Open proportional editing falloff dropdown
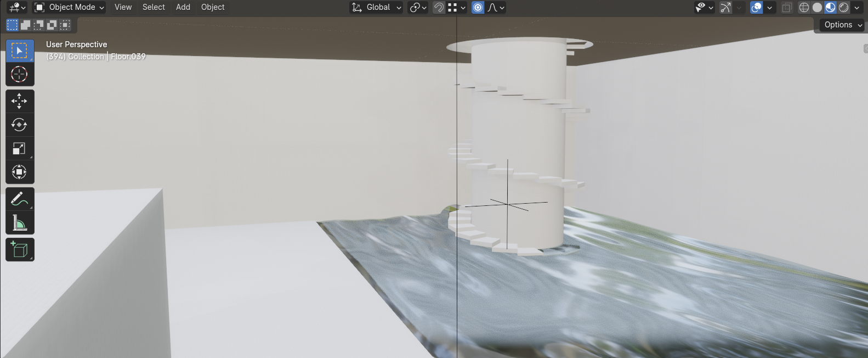The height and width of the screenshot is (358, 868). [496, 7]
